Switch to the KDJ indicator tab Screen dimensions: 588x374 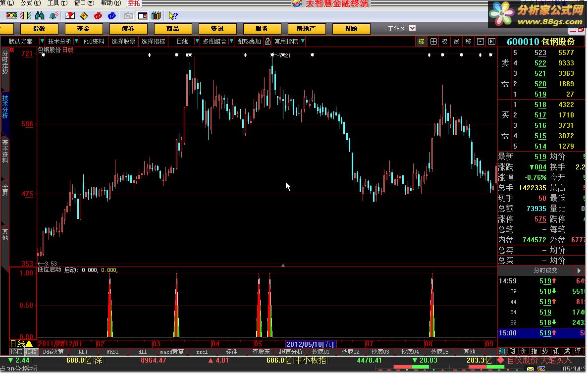(83, 352)
